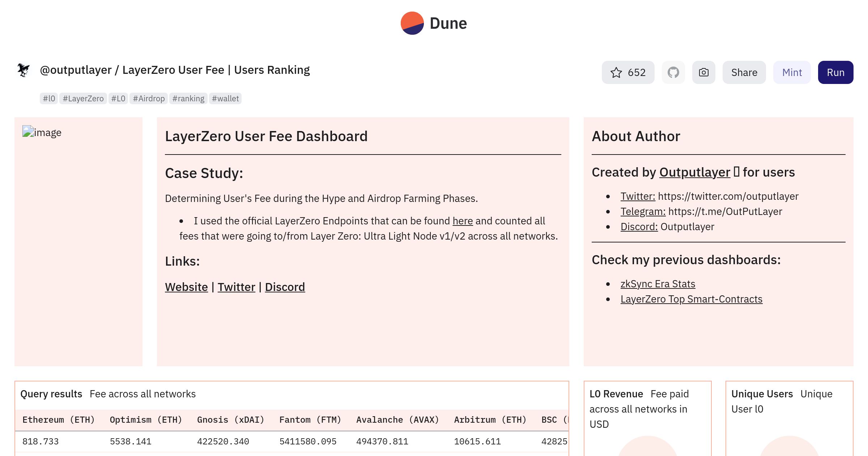Toggle the #LayerZero tag filter
The image size is (868, 456).
pyautogui.click(x=83, y=98)
